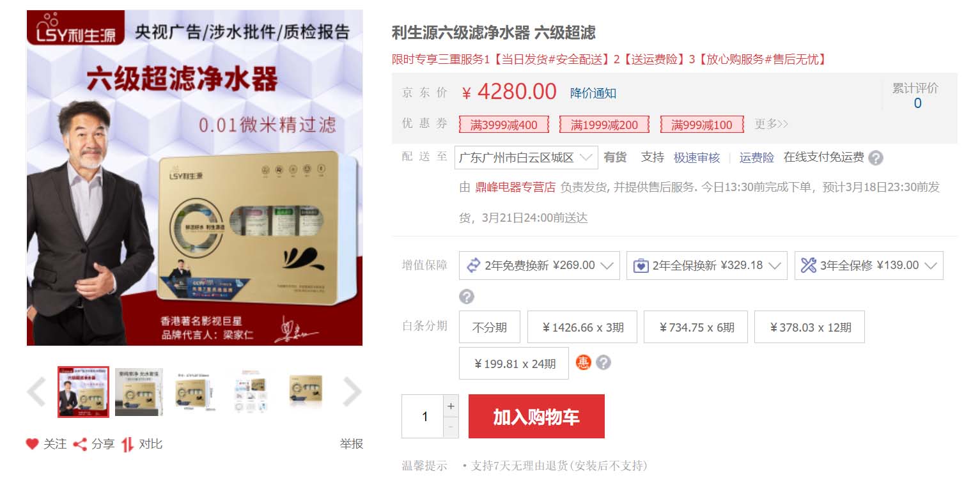The width and height of the screenshot is (980, 485).
Task: Open the 鼎峰电器专营店 store link
Action: coord(515,187)
